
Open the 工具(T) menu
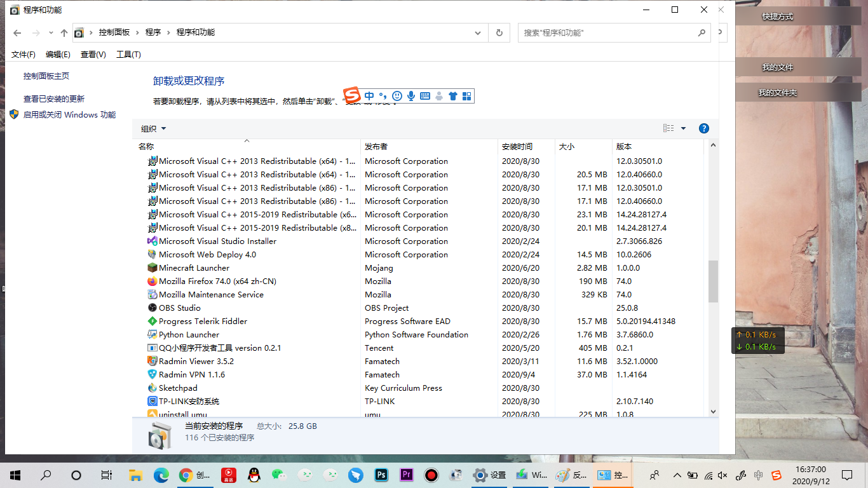128,55
